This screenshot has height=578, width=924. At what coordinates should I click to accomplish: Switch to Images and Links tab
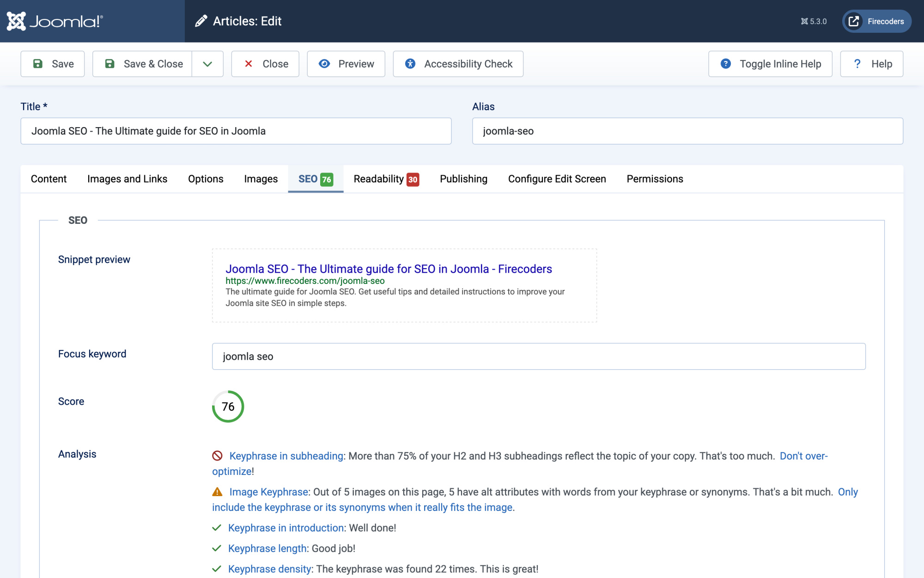tap(127, 179)
